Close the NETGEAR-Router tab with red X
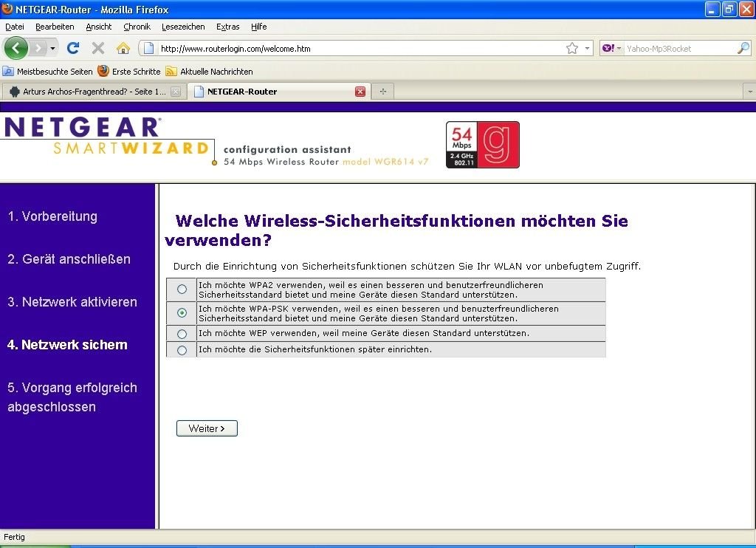Image resolution: width=756 pixels, height=548 pixels. [360, 92]
